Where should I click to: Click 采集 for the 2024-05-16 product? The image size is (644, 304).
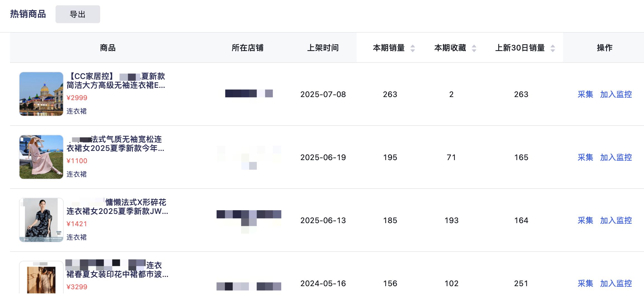pos(585,283)
